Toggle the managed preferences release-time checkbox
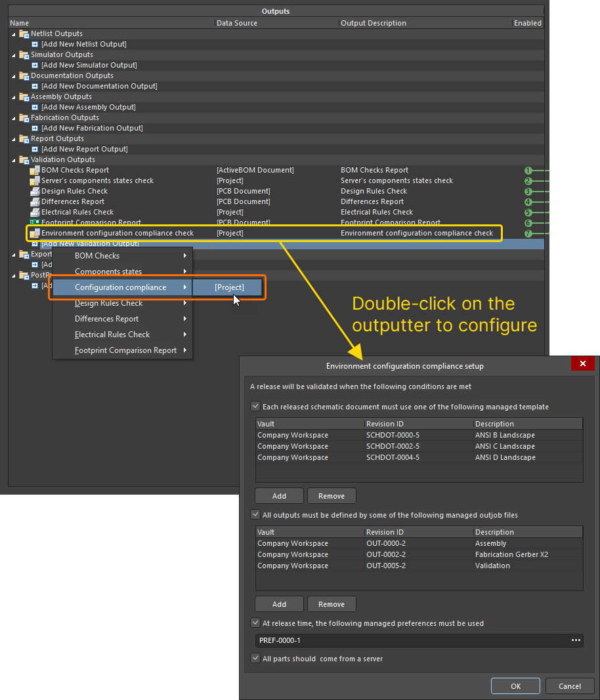600x700 pixels. (x=255, y=623)
